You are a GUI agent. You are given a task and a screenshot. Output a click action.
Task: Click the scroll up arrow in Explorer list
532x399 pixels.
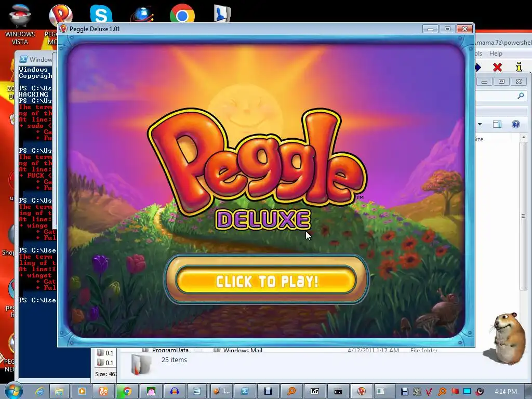click(x=523, y=137)
